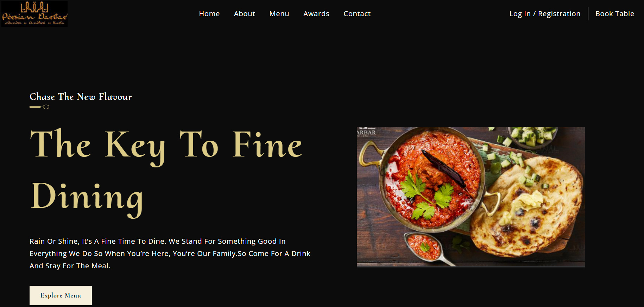Open the Contact page link
The image size is (644, 307).
click(x=357, y=14)
